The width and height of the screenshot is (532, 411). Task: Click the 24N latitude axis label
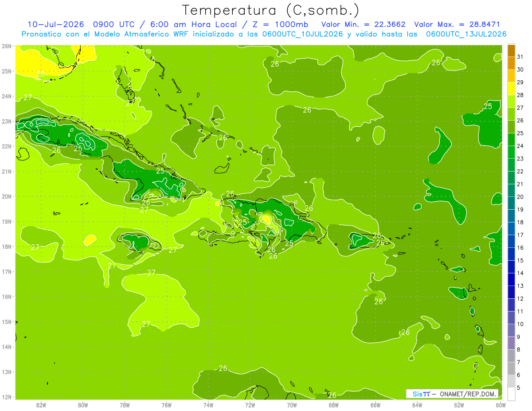(6, 96)
